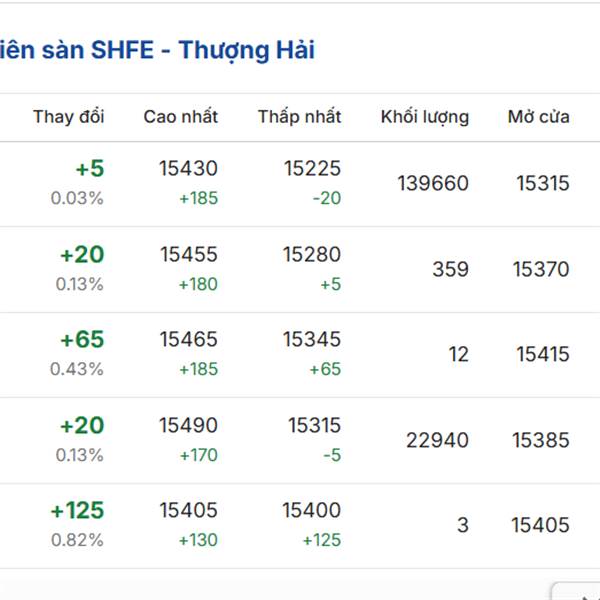
Task: Click the opening price 15370
Action: click(x=541, y=269)
